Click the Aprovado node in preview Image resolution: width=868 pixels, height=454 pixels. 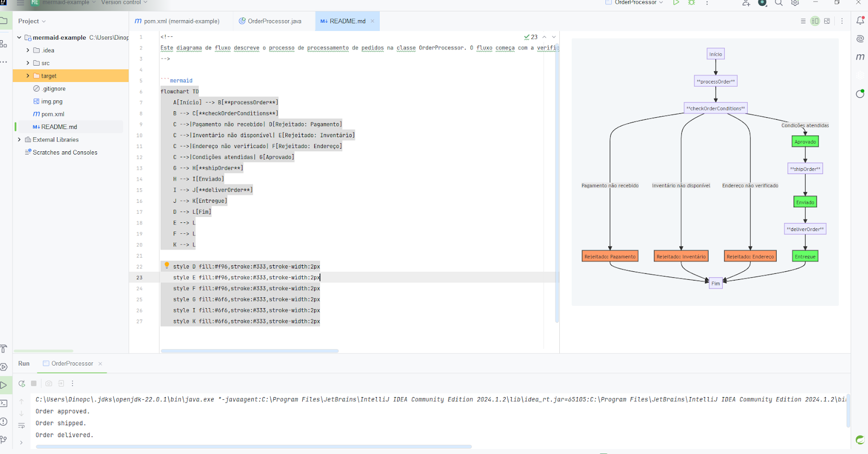coord(805,142)
